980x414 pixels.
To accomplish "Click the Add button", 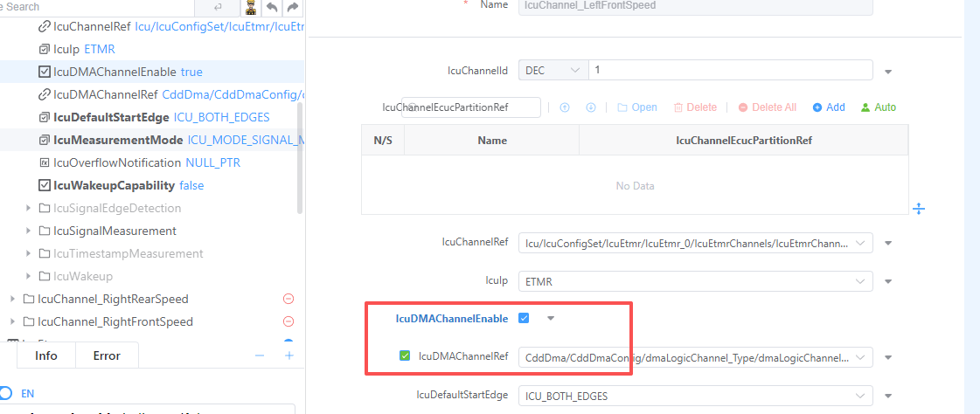I will [x=829, y=107].
